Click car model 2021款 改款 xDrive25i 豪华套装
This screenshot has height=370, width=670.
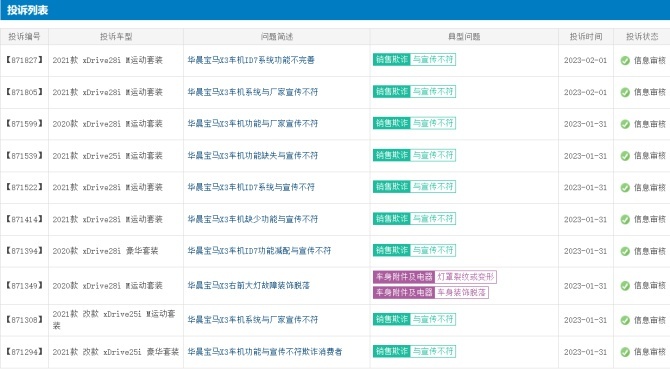coord(115,352)
